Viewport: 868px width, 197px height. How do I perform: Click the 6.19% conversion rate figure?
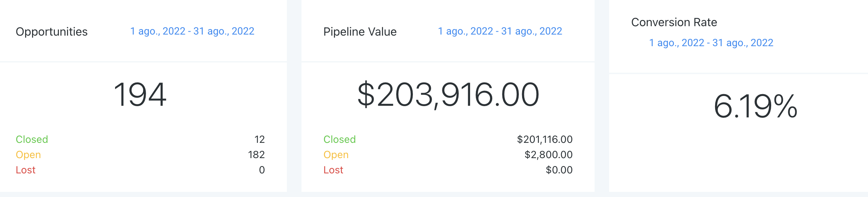tap(755, 106)
